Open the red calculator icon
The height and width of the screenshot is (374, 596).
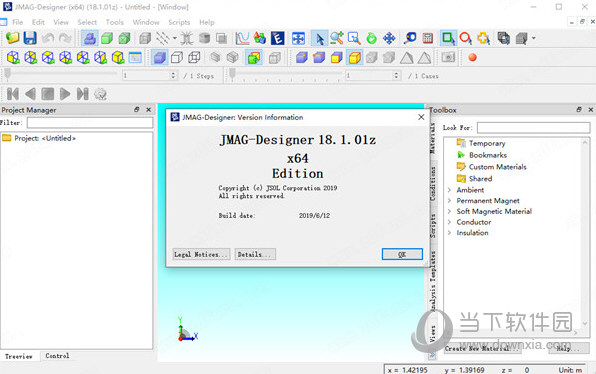(x=428, y=38)
